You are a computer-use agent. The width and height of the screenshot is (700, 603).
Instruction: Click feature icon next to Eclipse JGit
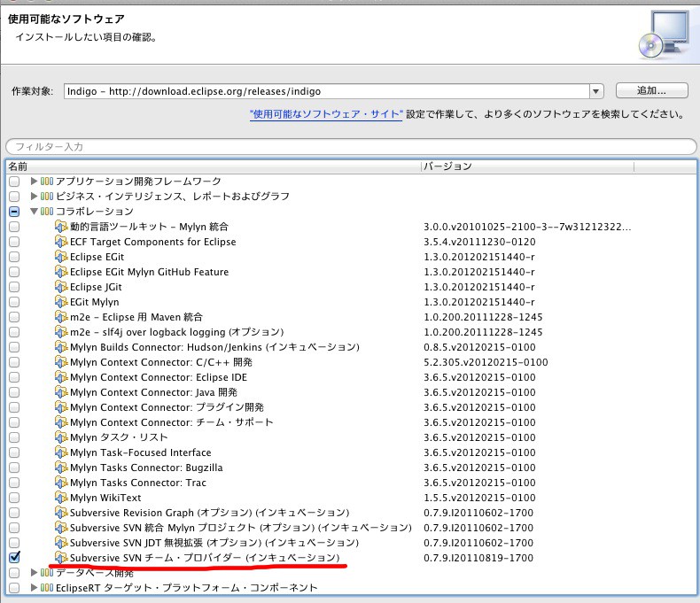(61, 286)
